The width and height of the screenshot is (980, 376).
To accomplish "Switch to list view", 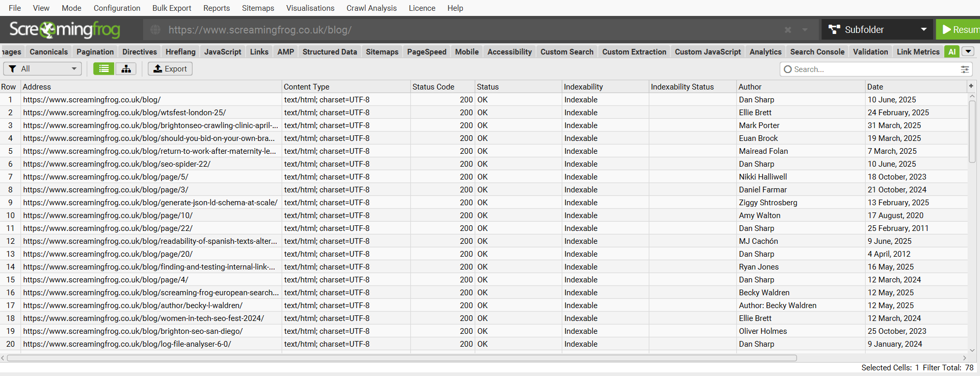I will tap(104, 69).
